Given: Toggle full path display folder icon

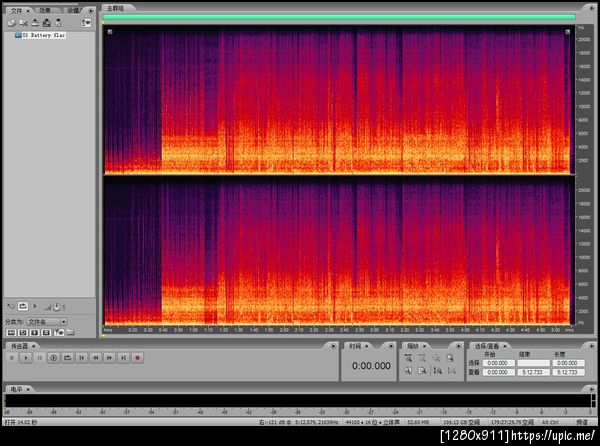Looking at the screenshot, I should point(71,332).
